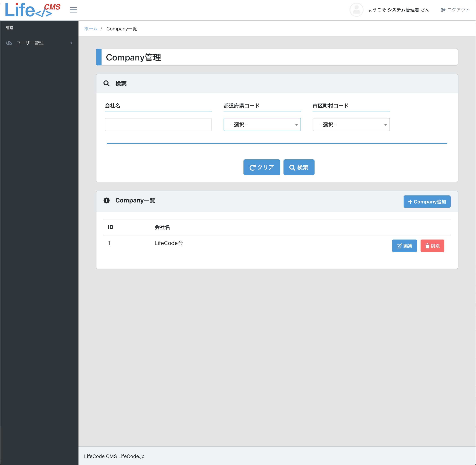This screenshot has width=476, height=465.
Task: Open the 都道府県コード dropdown
Action: [262, 125]
